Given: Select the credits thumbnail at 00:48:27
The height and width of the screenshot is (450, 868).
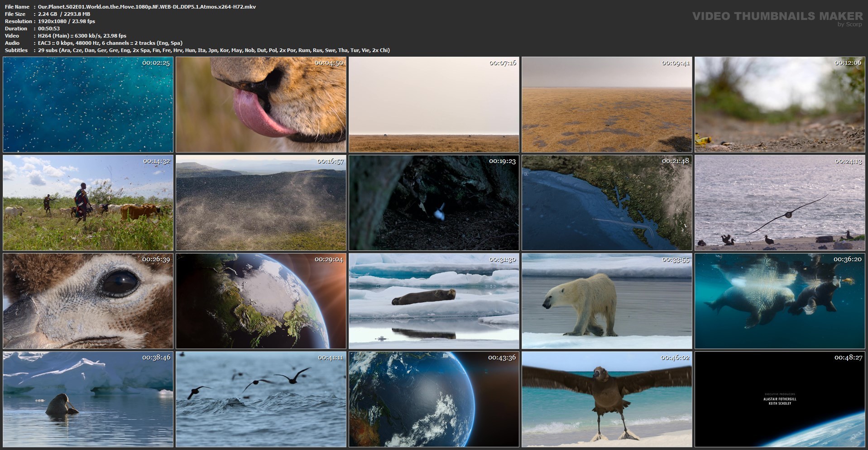Looking at the screenshot, I should [780, 399].
